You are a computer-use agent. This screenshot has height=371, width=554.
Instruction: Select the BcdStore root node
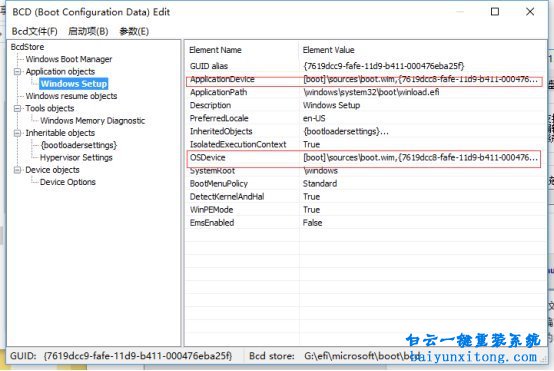pyautogui.click(x=28, y=47)
